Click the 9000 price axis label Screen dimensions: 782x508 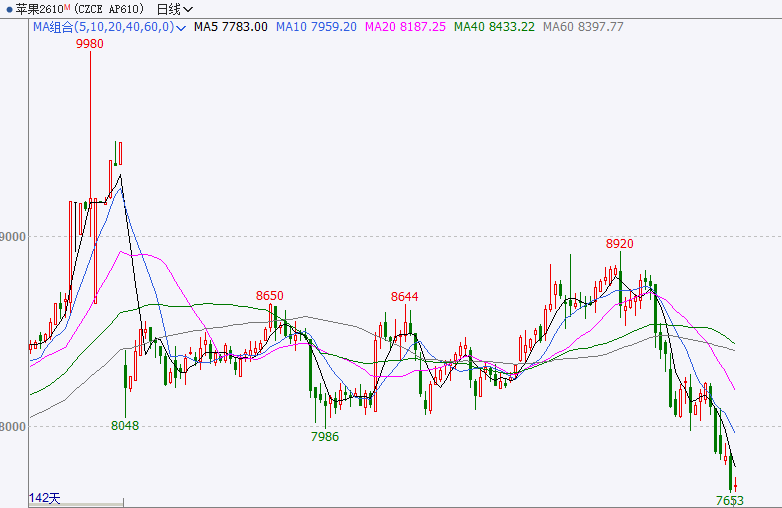[14, 237]
